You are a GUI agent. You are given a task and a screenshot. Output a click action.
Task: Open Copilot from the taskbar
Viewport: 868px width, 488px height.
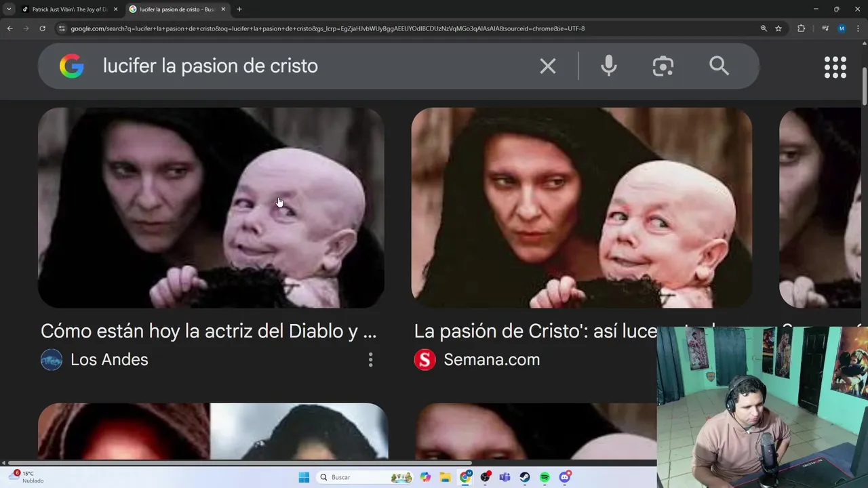[425, 477]
